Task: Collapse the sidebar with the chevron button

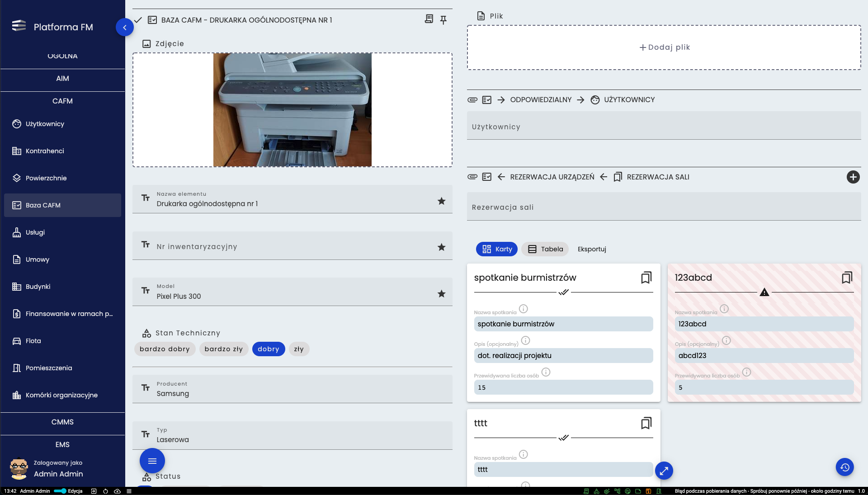Action: pyautogui.click(x=124, y=27)
